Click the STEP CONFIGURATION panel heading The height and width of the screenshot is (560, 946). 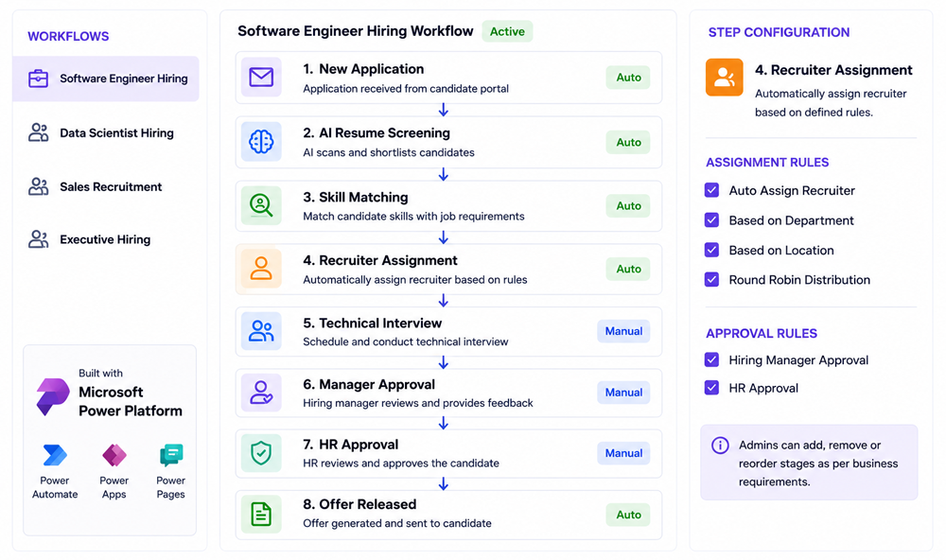tap(779, 32)
